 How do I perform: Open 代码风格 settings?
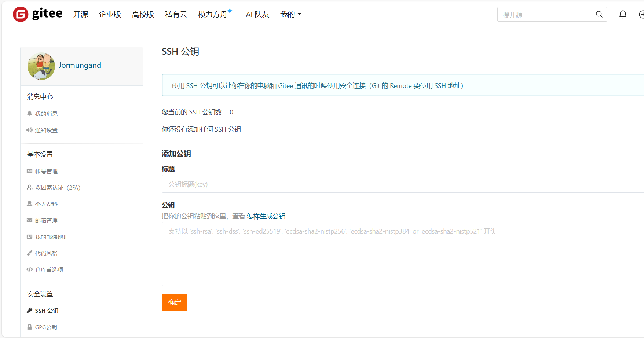[46, 253]
